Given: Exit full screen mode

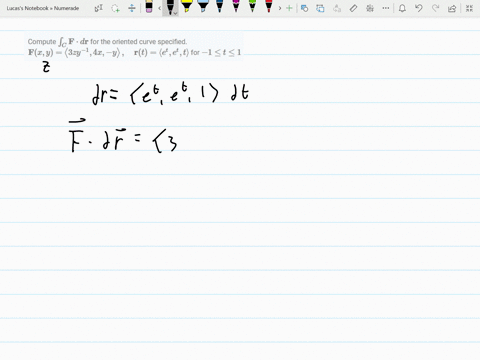Looking at the screenshot, I should point(469,8).
